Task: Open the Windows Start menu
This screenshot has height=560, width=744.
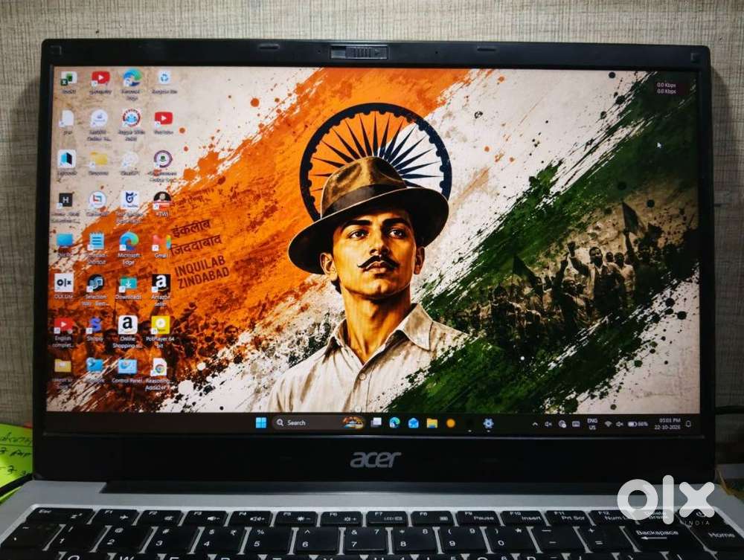Action: coord(261,422)
